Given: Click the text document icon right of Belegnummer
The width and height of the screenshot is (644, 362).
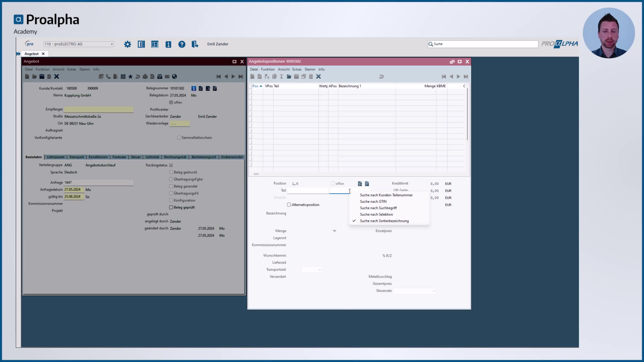Looking at the screenshot, I should [x=215, y=88].
